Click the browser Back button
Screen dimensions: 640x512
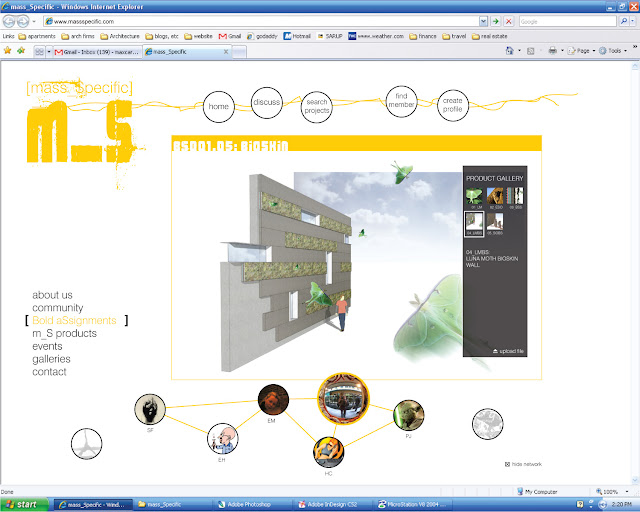point(9,21)
